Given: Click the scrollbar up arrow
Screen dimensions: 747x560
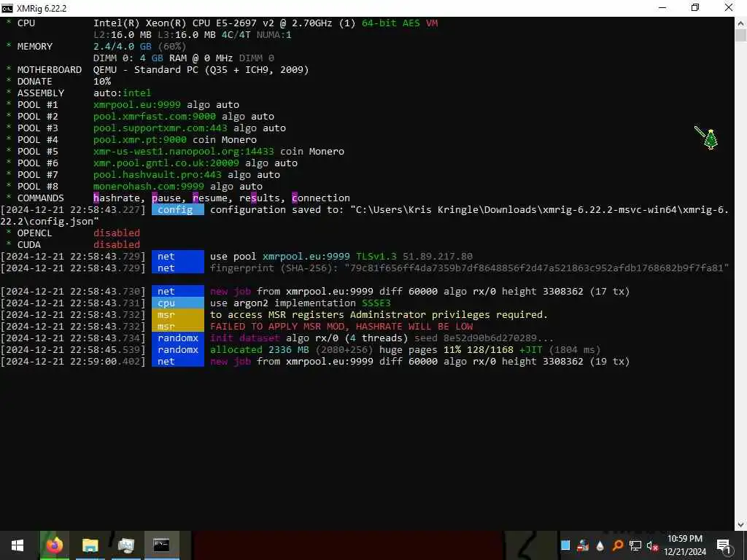Looking at the screenshot, I should 741,23.
